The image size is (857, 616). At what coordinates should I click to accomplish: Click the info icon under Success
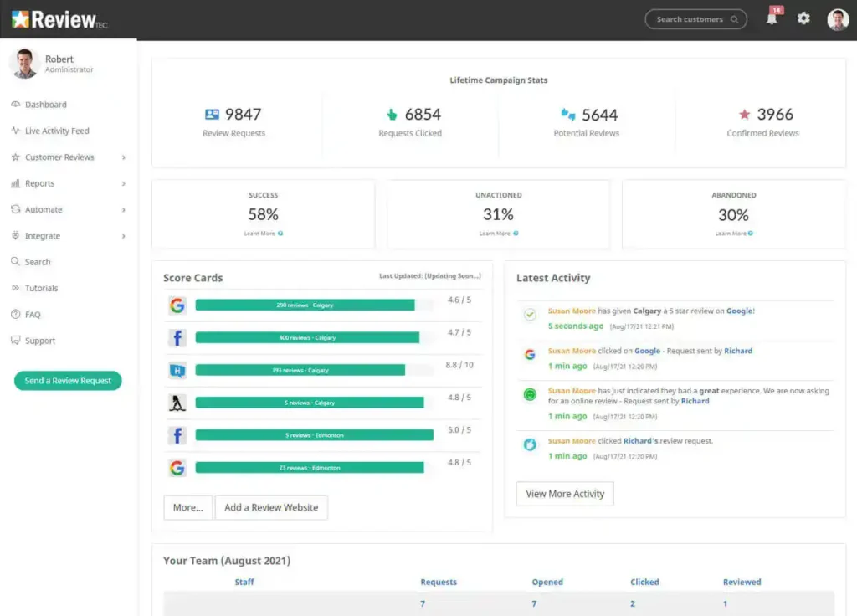pyautogui.click(x=280, y=234)
